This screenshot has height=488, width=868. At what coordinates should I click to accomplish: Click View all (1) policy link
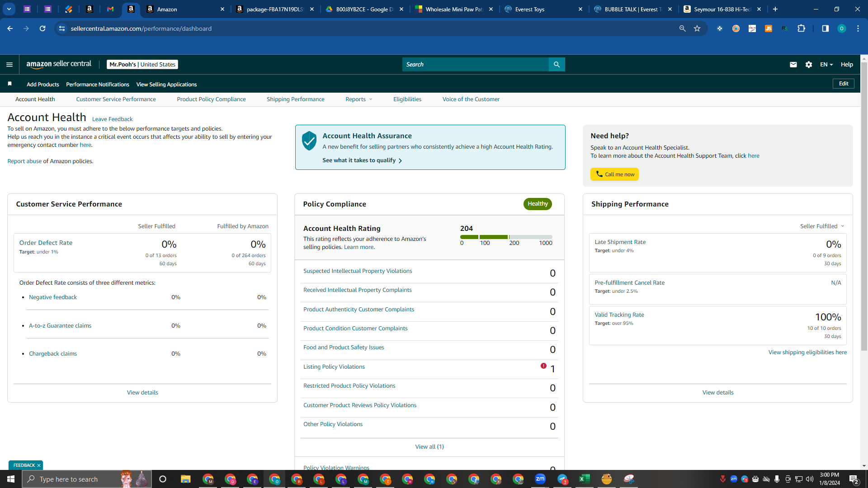[429, 447]
